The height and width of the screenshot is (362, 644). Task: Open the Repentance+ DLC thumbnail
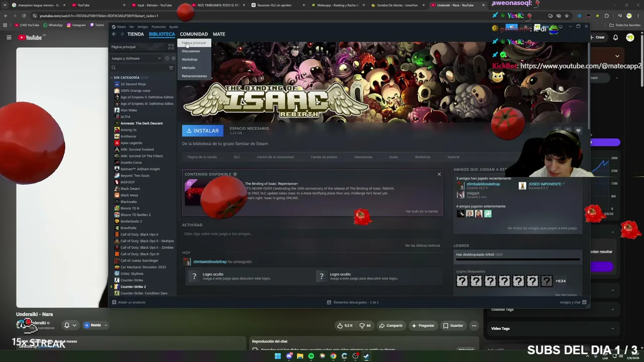[x=213, y=194]
